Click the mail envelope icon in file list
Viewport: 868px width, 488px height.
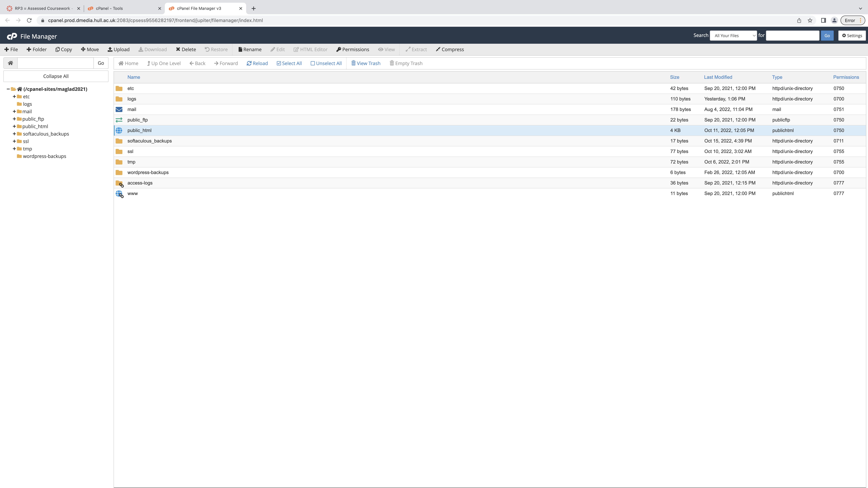coord(119,109)
